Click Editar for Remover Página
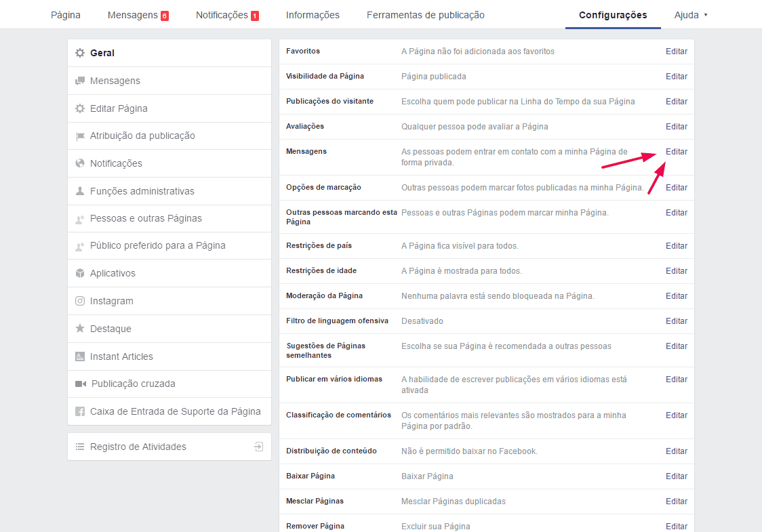Image resolution: width=762 pixels, height=532 pixels. coord(677,526)
